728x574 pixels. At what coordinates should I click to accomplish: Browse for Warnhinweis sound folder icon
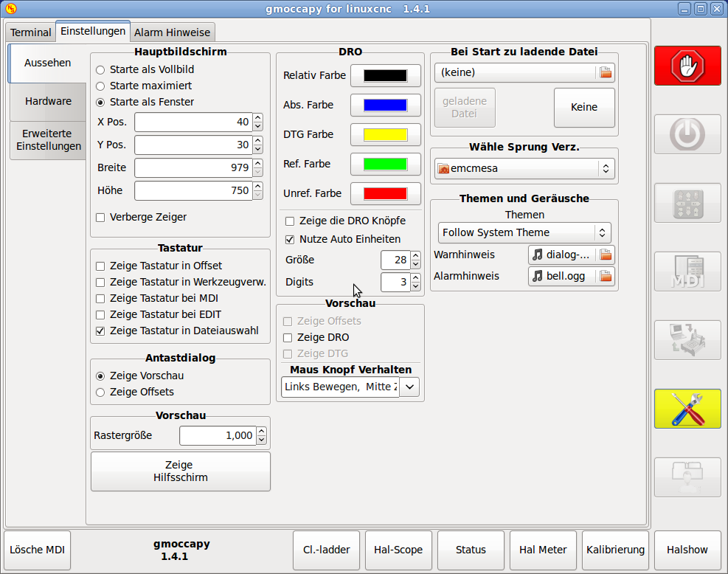click(x=606, y=255)
